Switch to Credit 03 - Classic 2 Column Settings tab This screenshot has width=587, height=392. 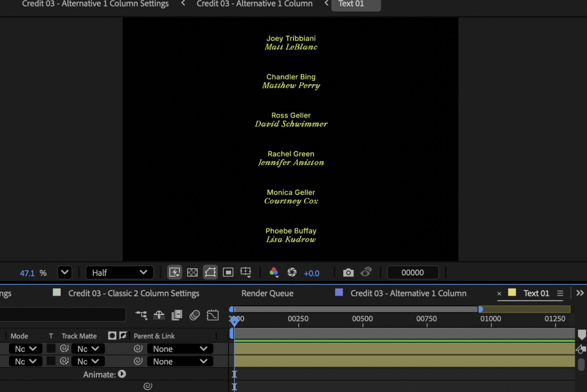pyautogui.click(x=134, y=293)
